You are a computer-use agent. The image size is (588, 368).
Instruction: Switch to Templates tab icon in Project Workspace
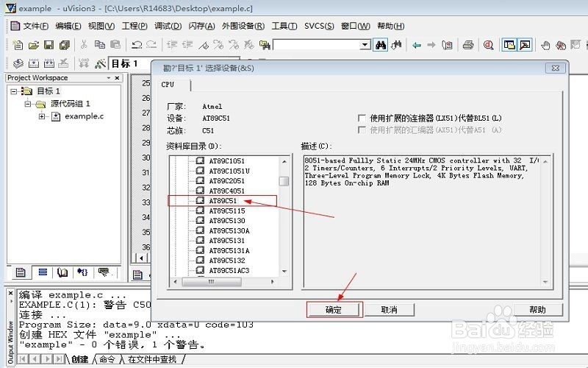coord(103,272)
